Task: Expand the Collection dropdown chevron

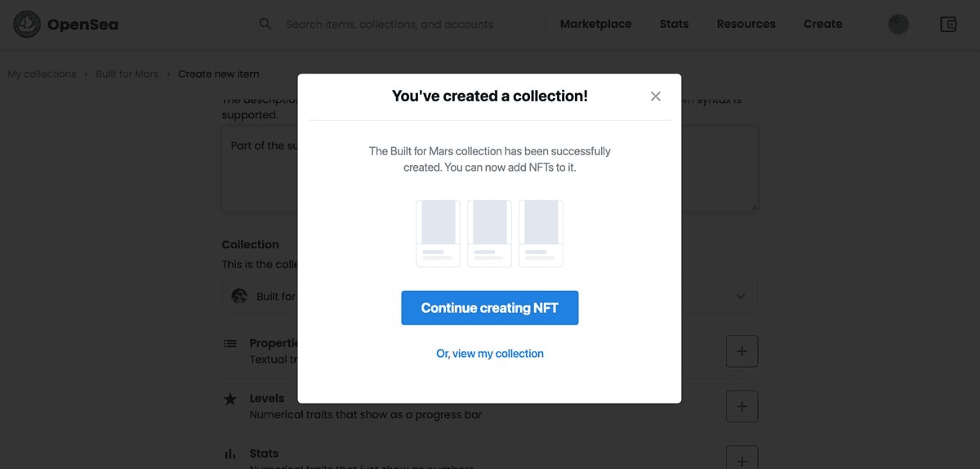Action: coord(741,297)
